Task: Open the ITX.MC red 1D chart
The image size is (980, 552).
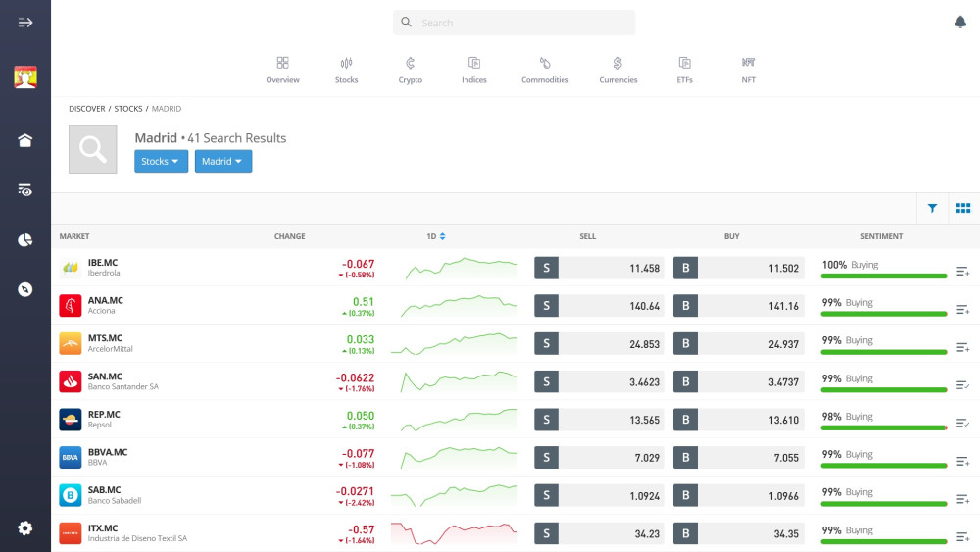Action: (455, 533)
